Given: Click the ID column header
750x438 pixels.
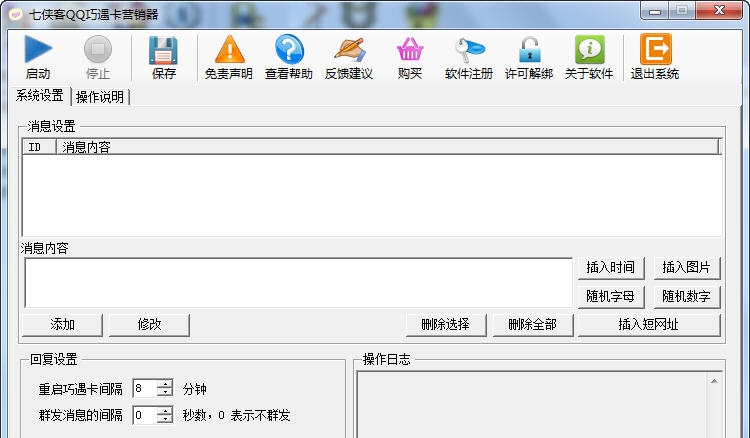Looking at the screenshot, I should [39, 147].
